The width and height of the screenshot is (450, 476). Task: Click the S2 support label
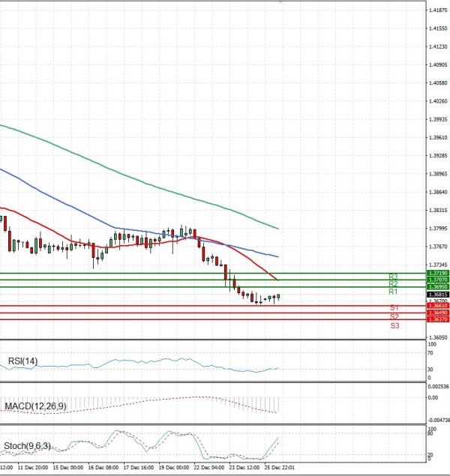coord(394,317)
